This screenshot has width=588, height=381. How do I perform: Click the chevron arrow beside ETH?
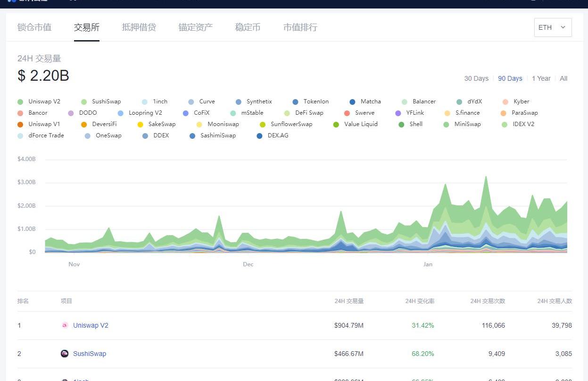coord(563,27)
